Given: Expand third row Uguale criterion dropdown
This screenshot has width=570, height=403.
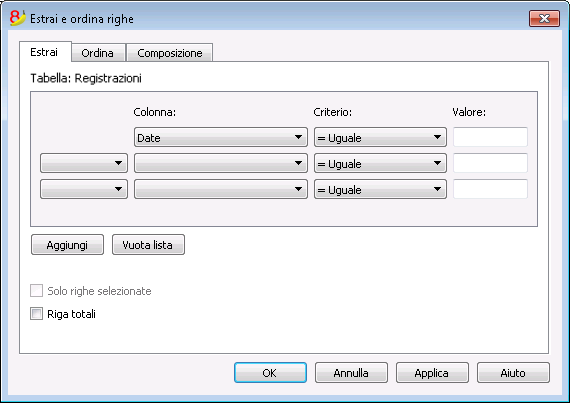Looking at the screenshot, I should [x=380, y=189].
